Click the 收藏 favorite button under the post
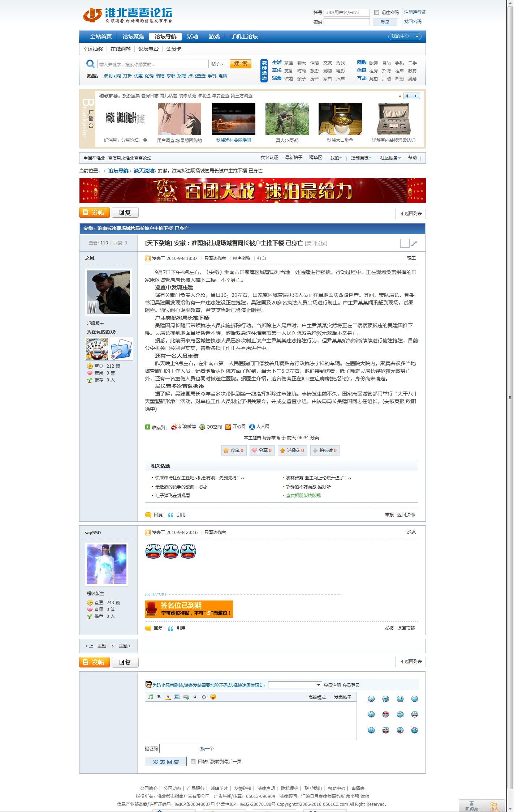The height and width of the screenshot is (812, 514). point(234,450)
